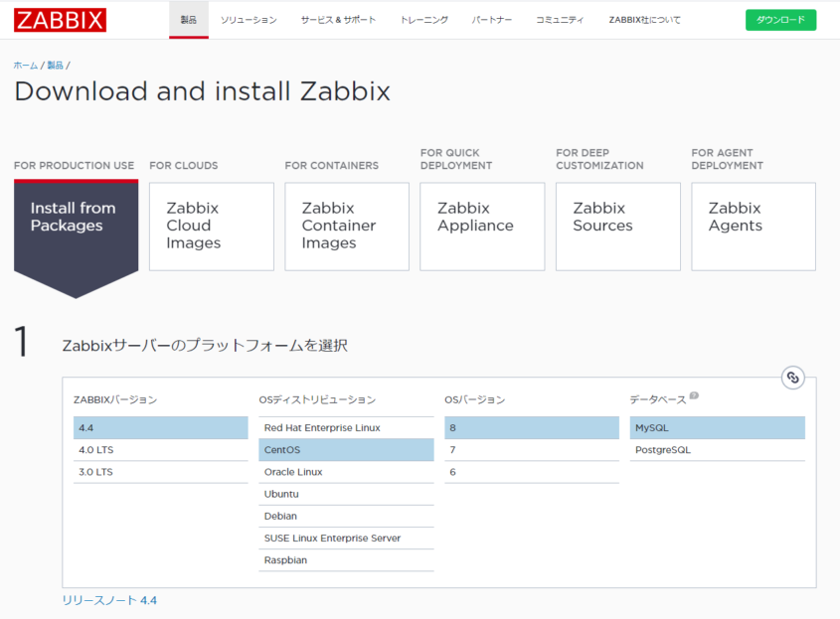Open the リリースノート 4.4 link
This screenshot has width=840, height=619.
[x=109, y=600]
